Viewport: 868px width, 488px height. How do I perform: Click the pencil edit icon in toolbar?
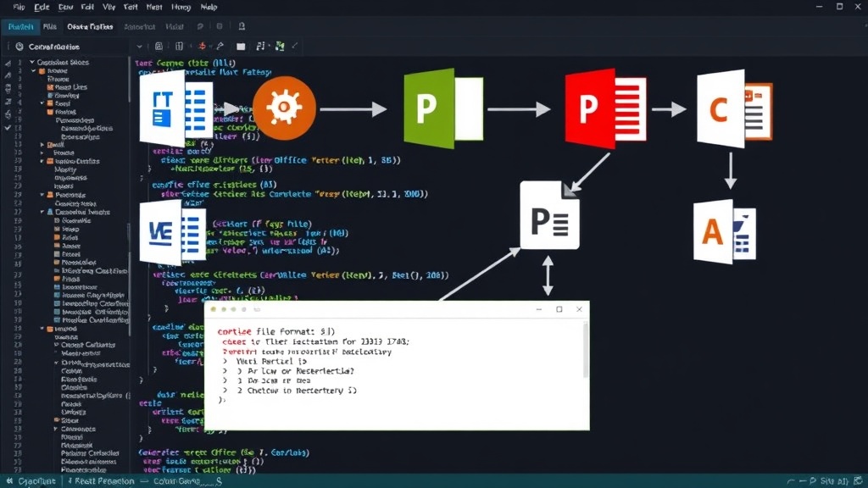point(220,47)
